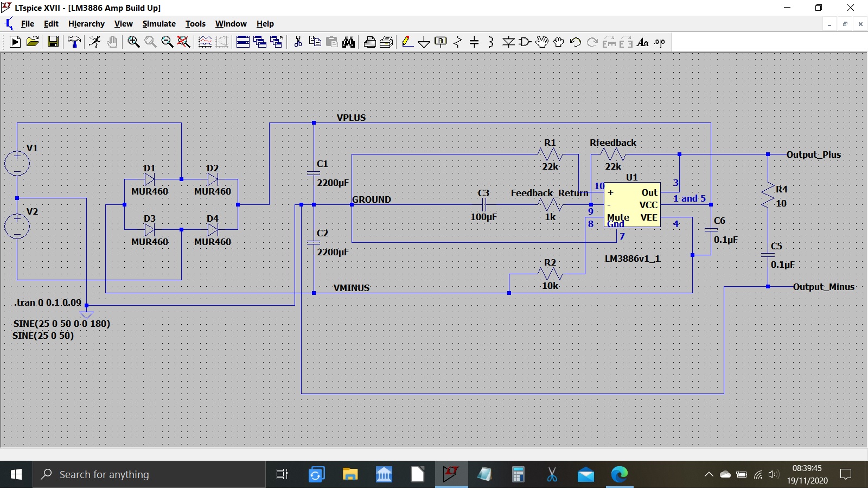Open the Help menu
Viewport: 868px width, 490px height.
[x=265, y=24]
